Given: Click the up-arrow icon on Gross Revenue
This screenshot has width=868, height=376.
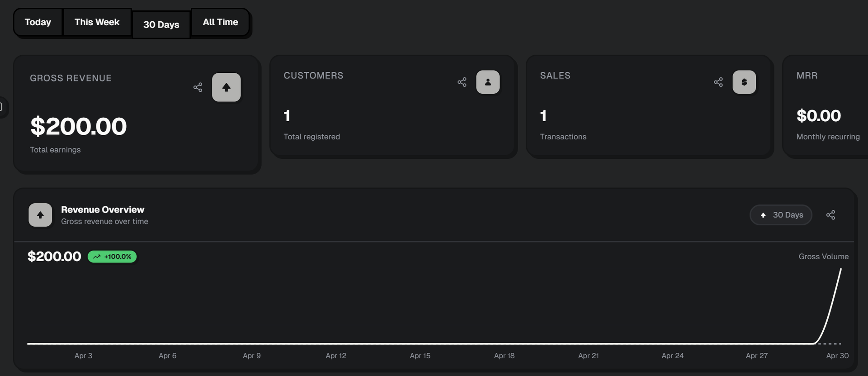Looking at the screenshot, I should (x=226, y=87).
